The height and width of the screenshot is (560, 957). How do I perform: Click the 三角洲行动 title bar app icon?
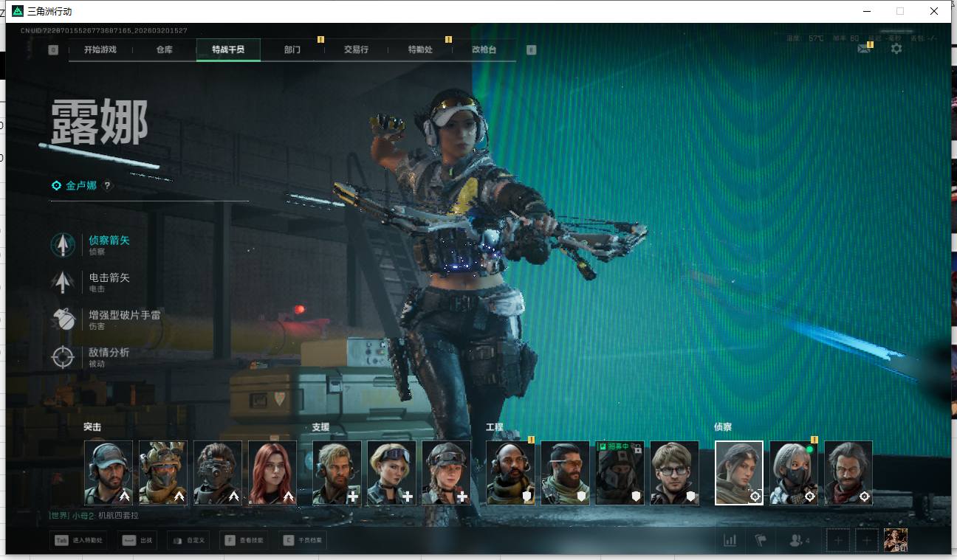(x=18, y=11)
